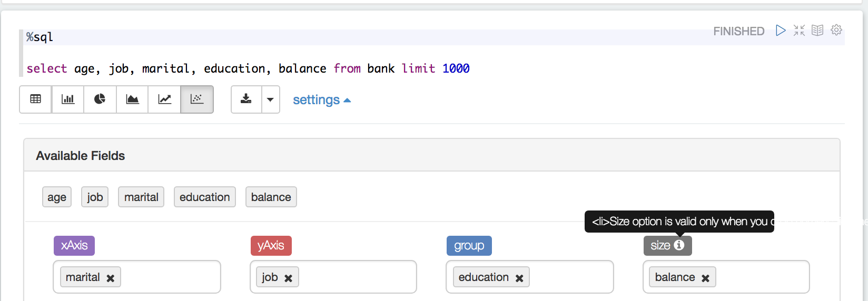The image size is (868, 301).
Task: Click the xAxis purple label
Action: (x=74, y=245)
